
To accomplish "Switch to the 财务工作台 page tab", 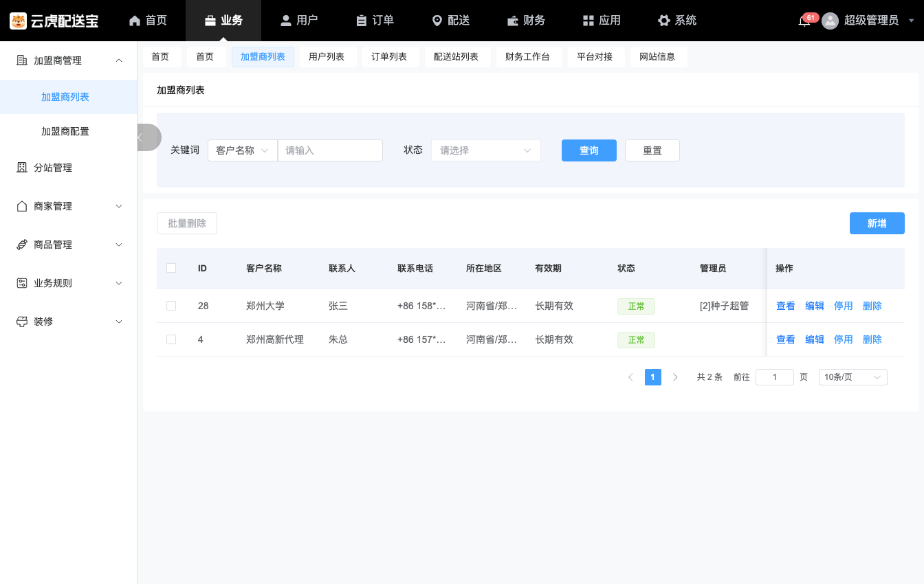I will pyautogui.click(x=527, y=57).
